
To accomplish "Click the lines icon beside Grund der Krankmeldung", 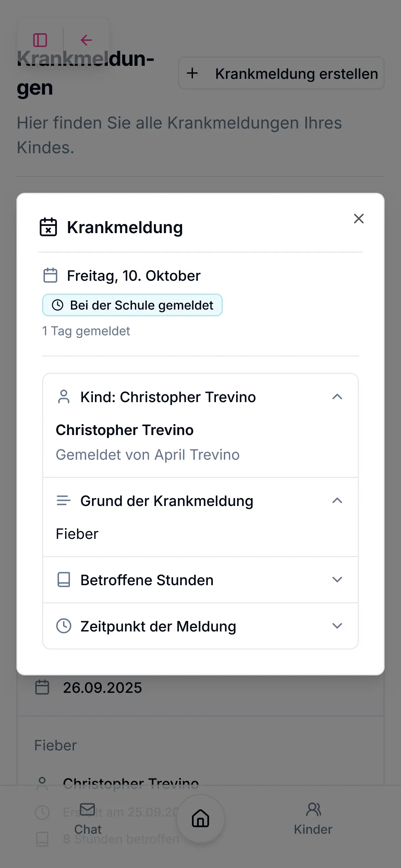I will 64,501.
